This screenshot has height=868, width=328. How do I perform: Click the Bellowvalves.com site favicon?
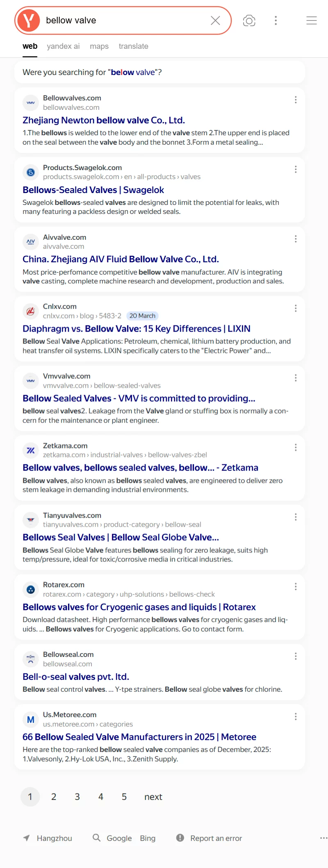click(x=30, y=102)
